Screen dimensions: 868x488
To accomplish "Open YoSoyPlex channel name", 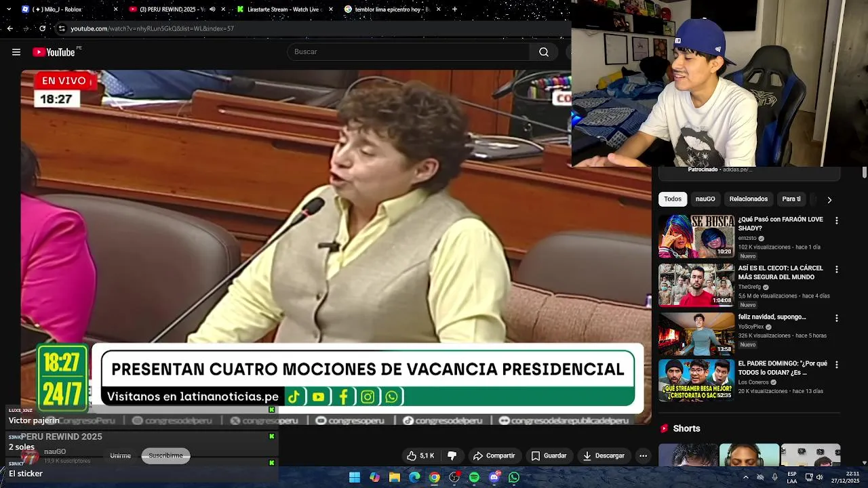I will coord(751,327).
